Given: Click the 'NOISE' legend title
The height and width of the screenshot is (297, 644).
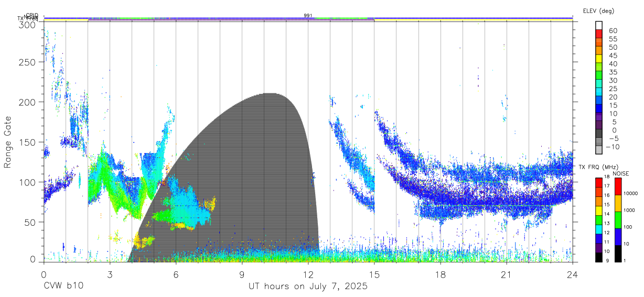Looking at the screenshot, I should point(620,173).
